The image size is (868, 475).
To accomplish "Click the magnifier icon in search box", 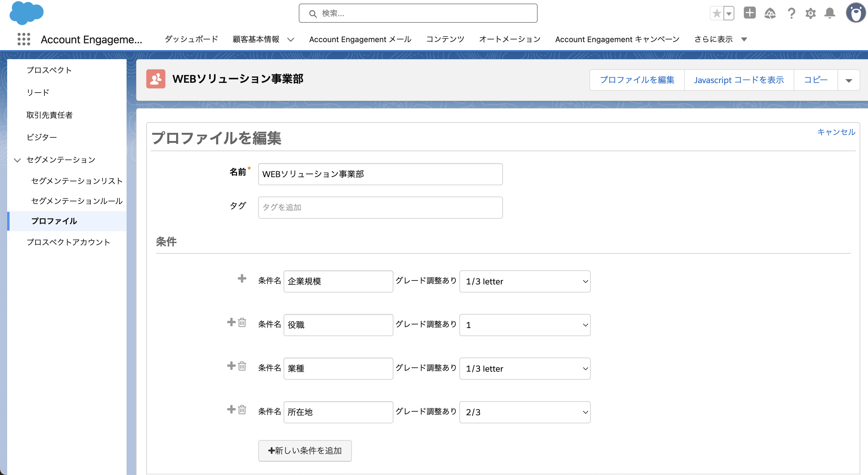I will (313, 13).
